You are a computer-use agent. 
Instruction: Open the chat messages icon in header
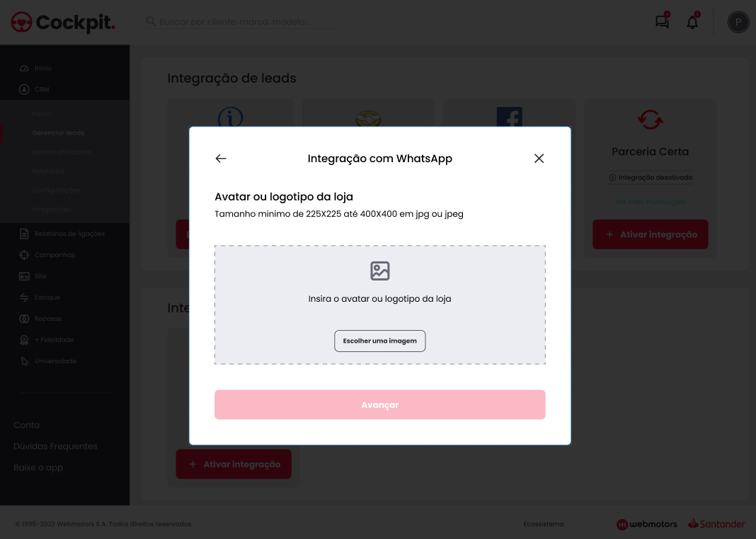point(662,22)
